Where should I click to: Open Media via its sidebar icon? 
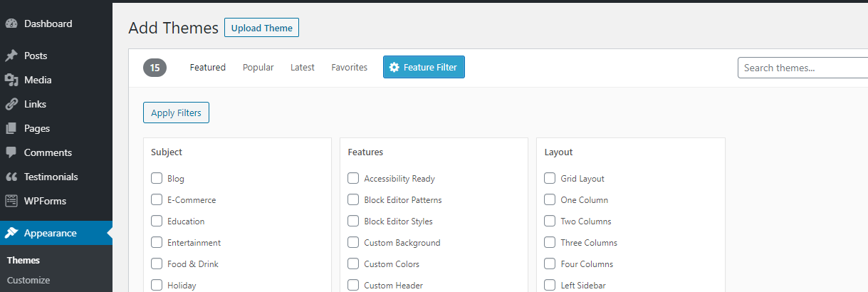click(11, 80)
